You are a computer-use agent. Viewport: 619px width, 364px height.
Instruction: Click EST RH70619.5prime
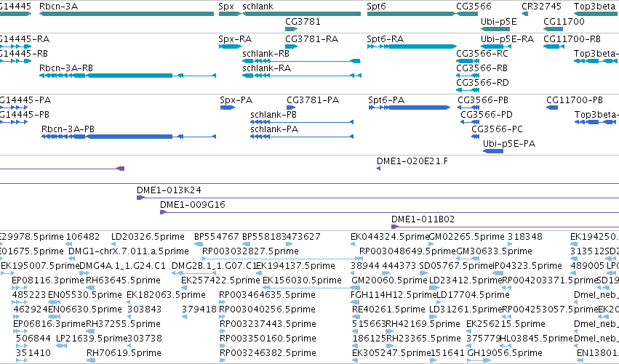[124, 353]
